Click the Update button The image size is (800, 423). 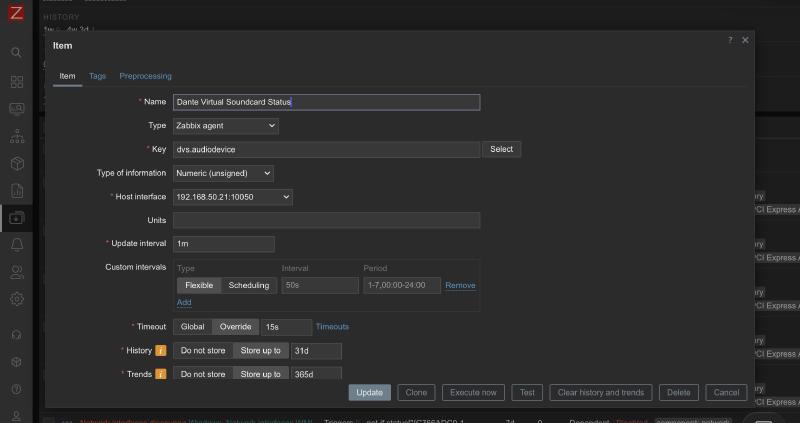pos(369,392)
